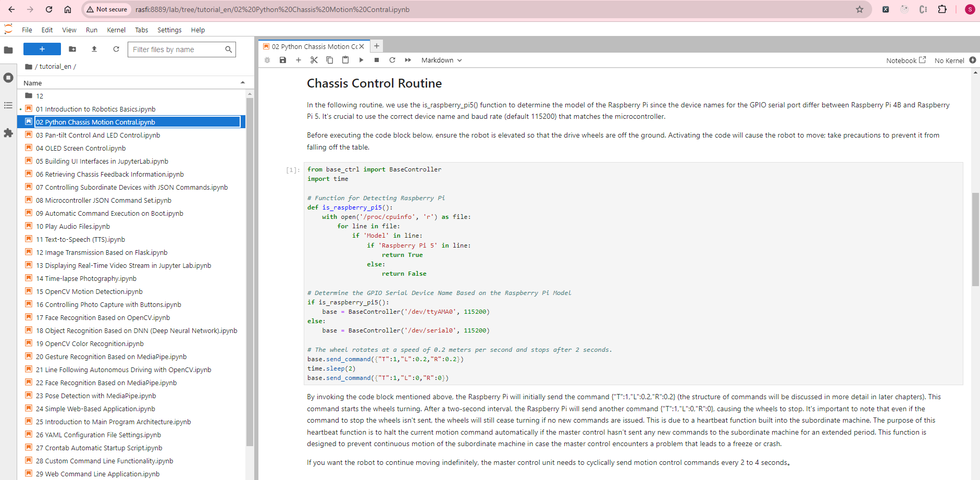Open the browser extensions puzzle icon

click(x=942, y=9)
